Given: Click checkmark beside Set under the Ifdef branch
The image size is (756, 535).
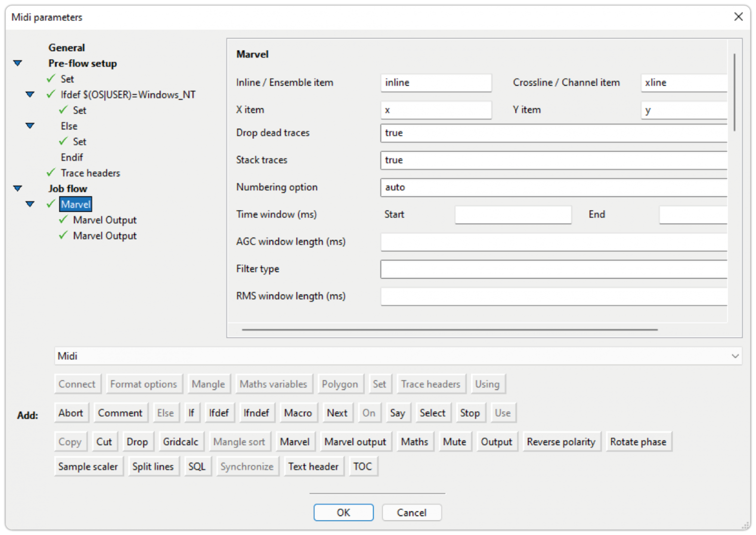Looking at the screenshot, I should coord(63,110).
